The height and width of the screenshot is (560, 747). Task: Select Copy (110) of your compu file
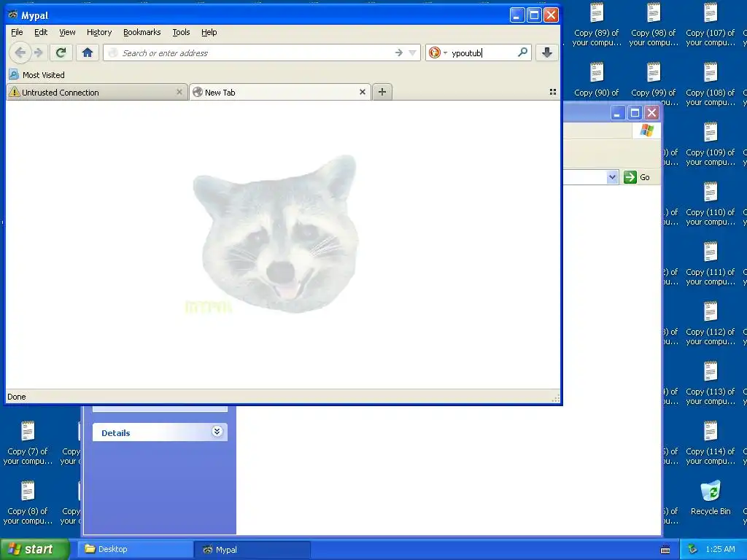711,204
